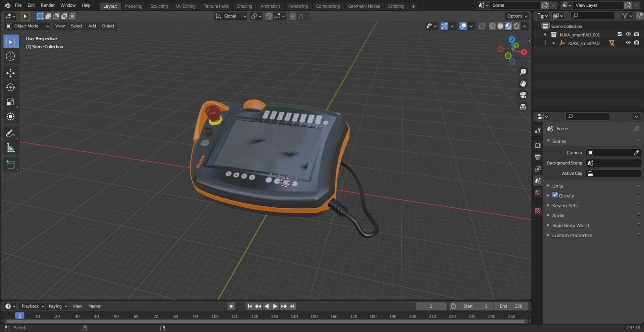644x332 pixels.
Task: Switch to the Geometry Nodes workspace tab
Action: (364, 6)
